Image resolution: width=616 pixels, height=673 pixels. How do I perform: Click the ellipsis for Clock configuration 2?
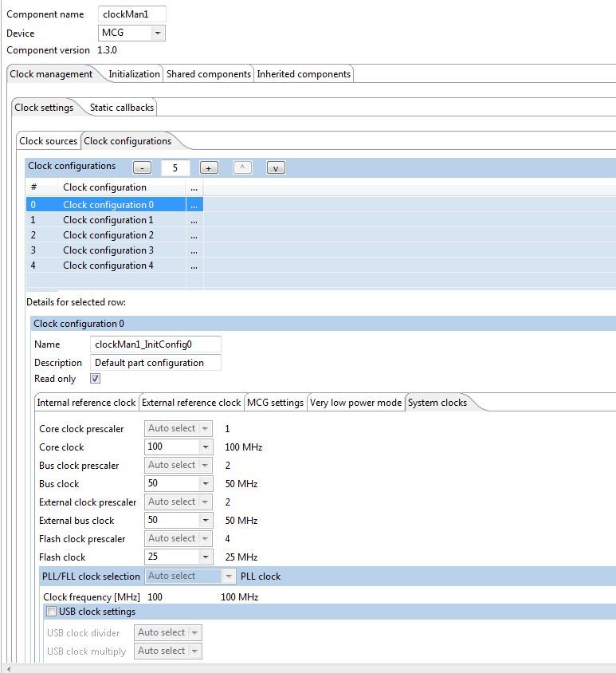click(x=194, y=235)
